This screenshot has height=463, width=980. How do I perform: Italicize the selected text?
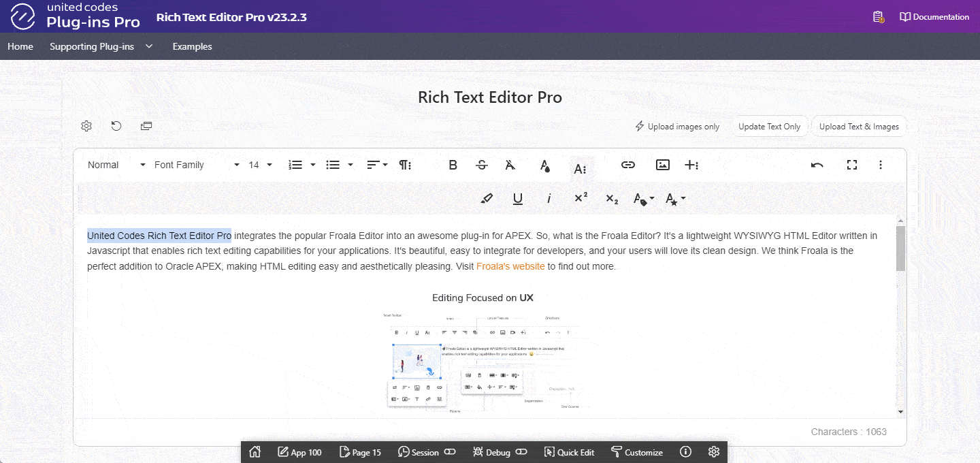[549, 198]
